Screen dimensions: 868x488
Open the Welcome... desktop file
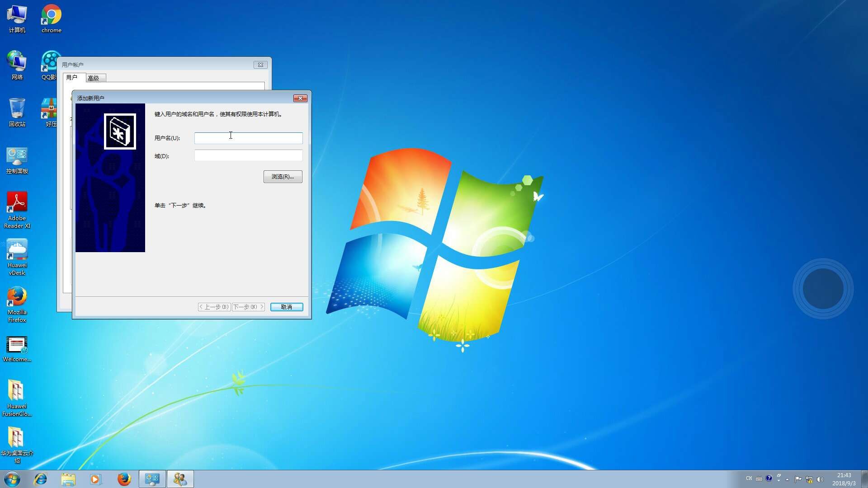point(17,349)
